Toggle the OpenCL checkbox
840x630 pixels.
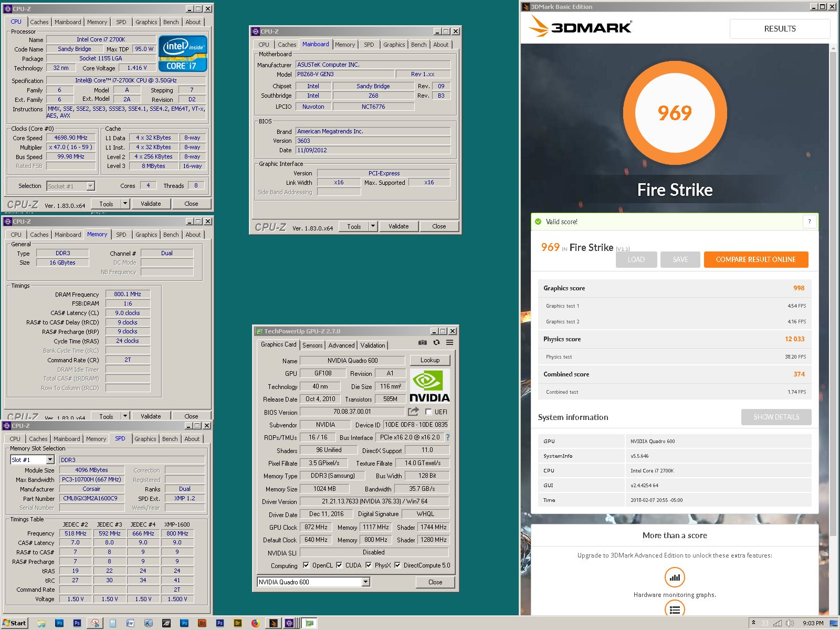click(306, 565)
